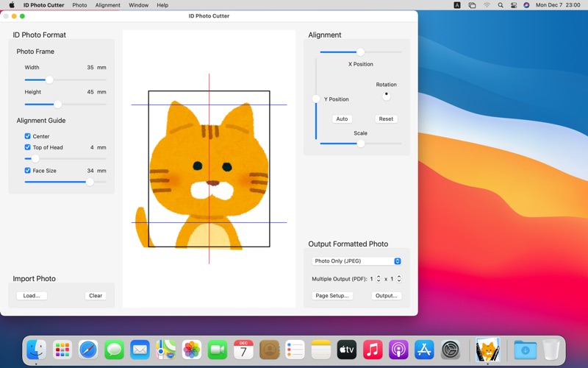Click the Photo Frame Height slider
Screen dimensions: 588x368
point(65,104)
